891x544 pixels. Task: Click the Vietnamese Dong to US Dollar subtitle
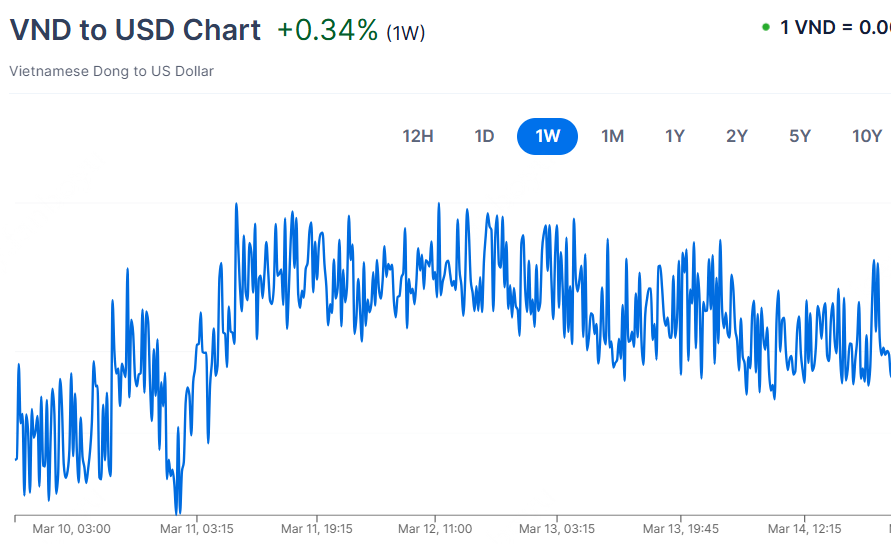coord(111,71)
